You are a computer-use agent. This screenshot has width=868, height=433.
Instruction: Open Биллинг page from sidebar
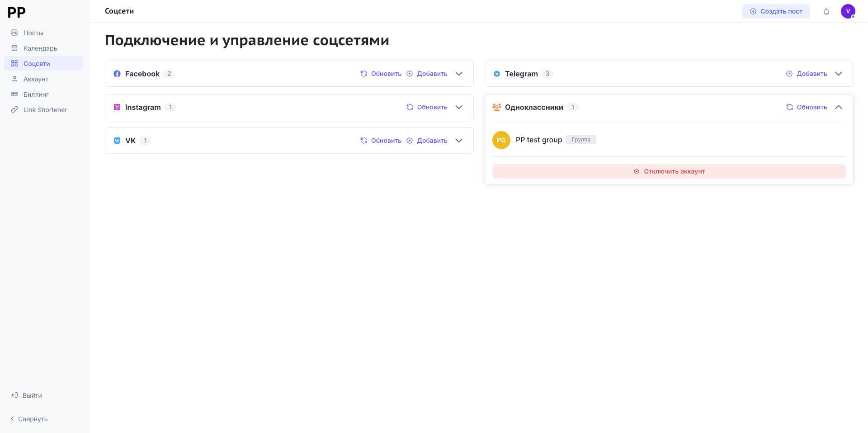[36, 94]
